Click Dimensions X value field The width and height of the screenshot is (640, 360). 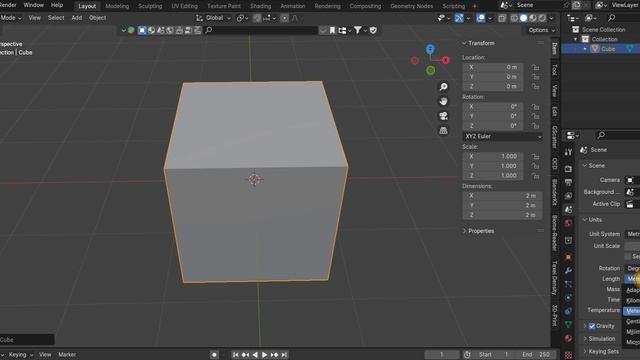(502, 196)
